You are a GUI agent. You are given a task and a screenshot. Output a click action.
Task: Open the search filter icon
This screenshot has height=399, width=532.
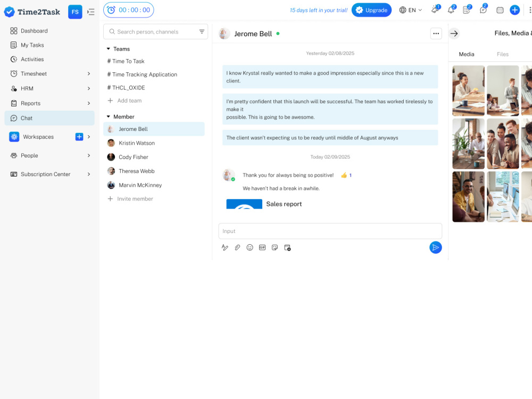click(202, 31)
